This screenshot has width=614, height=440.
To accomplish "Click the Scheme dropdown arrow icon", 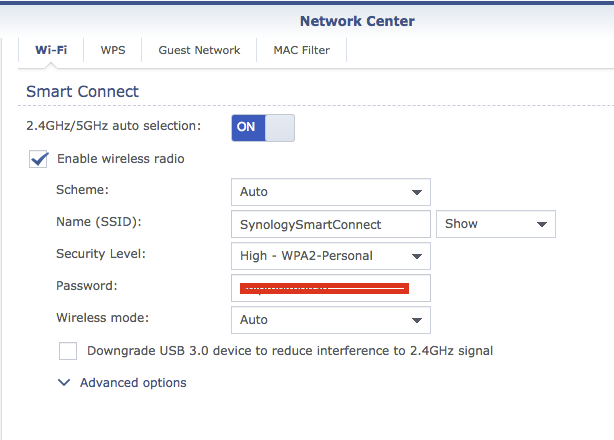I will (416, 192).
